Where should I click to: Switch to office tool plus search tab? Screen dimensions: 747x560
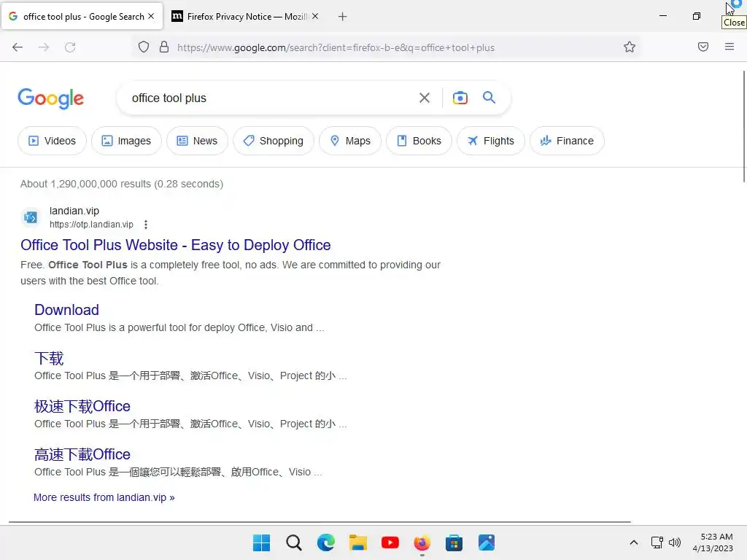(82, 17)
